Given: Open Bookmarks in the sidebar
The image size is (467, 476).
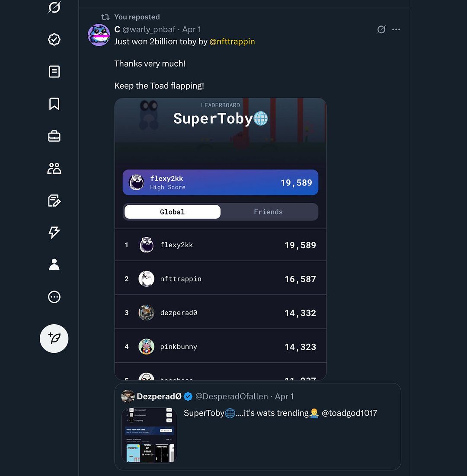Looking at the screenshot, I should (x=54, y=104).
